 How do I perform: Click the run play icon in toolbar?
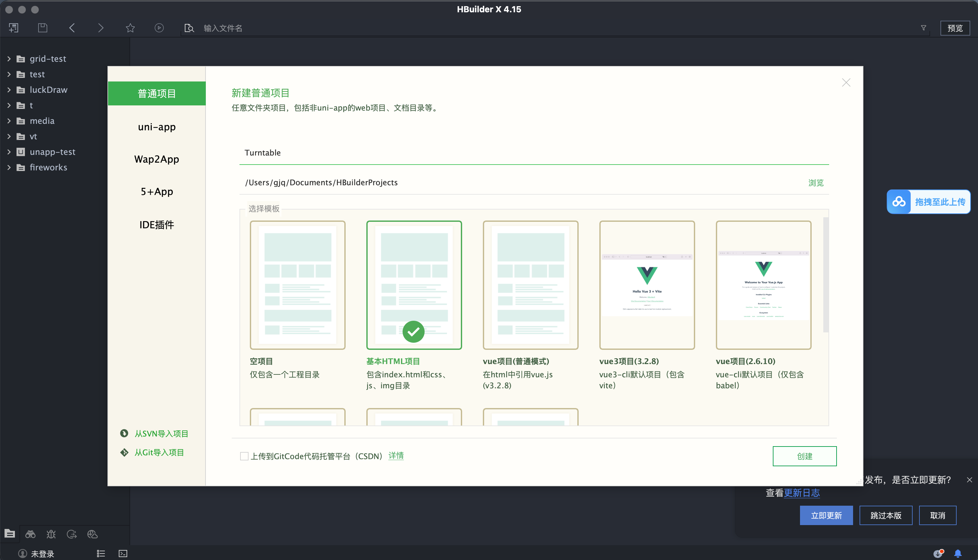tap(159, 28)
